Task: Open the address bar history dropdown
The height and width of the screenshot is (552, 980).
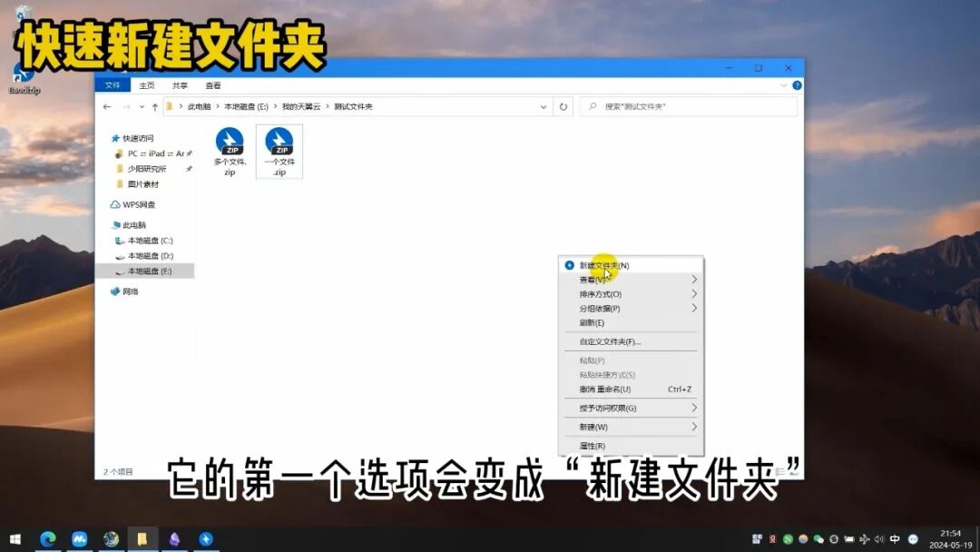Action: pyautogui.click(x=544, y=107)
